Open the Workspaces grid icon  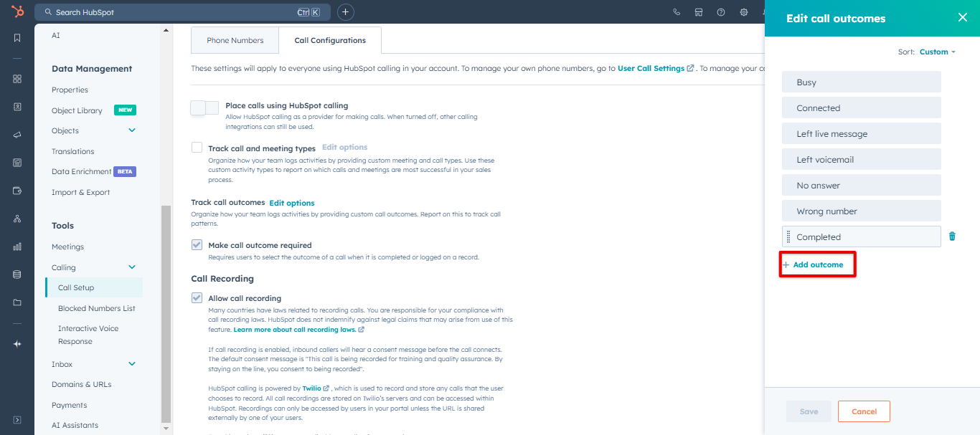coord(17,79)
